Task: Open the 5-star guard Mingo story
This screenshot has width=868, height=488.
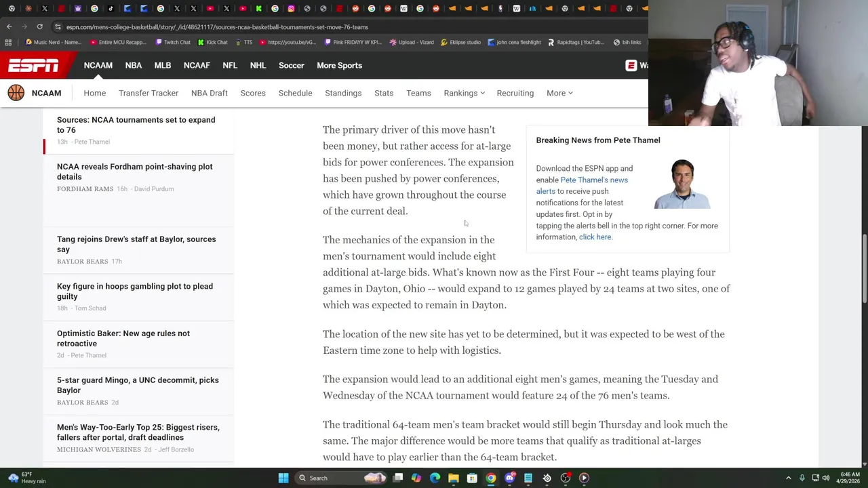Action: (138, 385)
